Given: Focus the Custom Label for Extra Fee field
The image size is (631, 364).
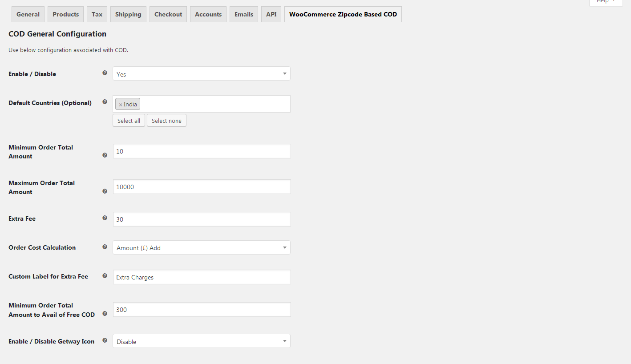Looking at the screenshot, I should pos(202,277).
